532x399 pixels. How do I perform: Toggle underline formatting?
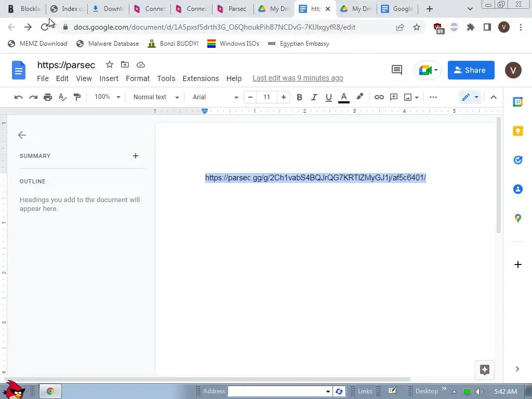(x=328, y=97)
